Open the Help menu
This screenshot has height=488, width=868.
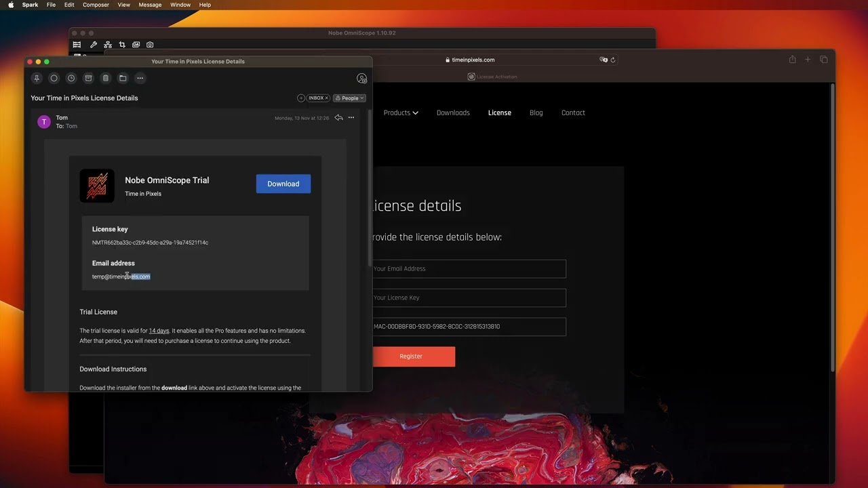tap(205, 5)
